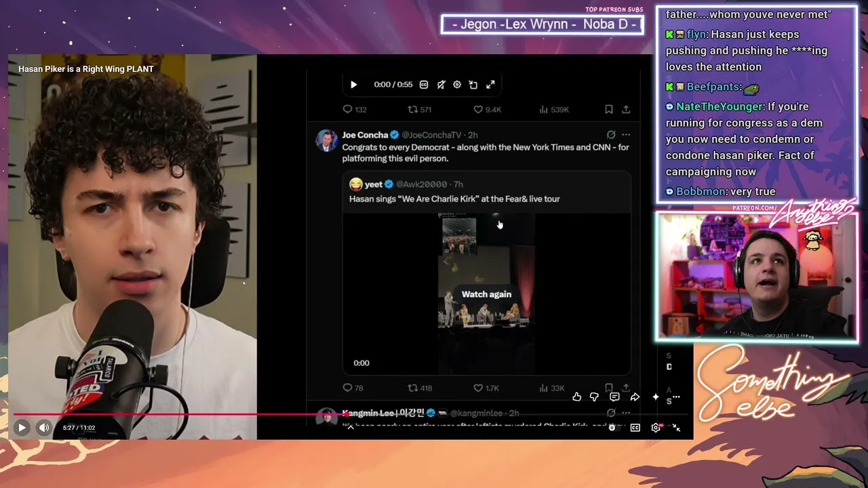Toggle YouTube closed captions
868x488 pixels.
click(x=635, y=428)
